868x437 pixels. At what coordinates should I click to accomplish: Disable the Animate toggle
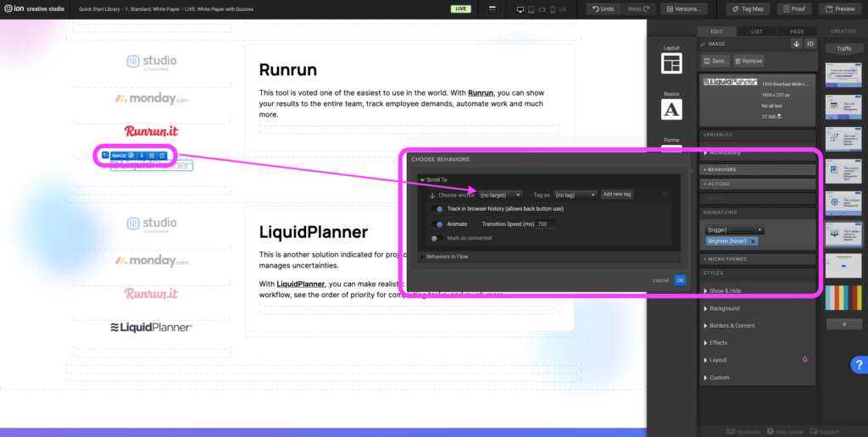click(x=437, y=224)
